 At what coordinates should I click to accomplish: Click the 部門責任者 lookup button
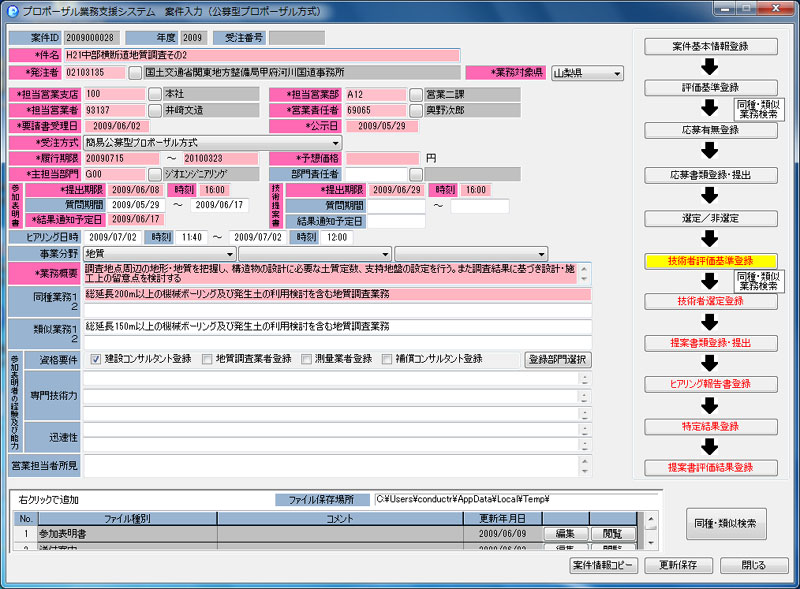(415, 174)
